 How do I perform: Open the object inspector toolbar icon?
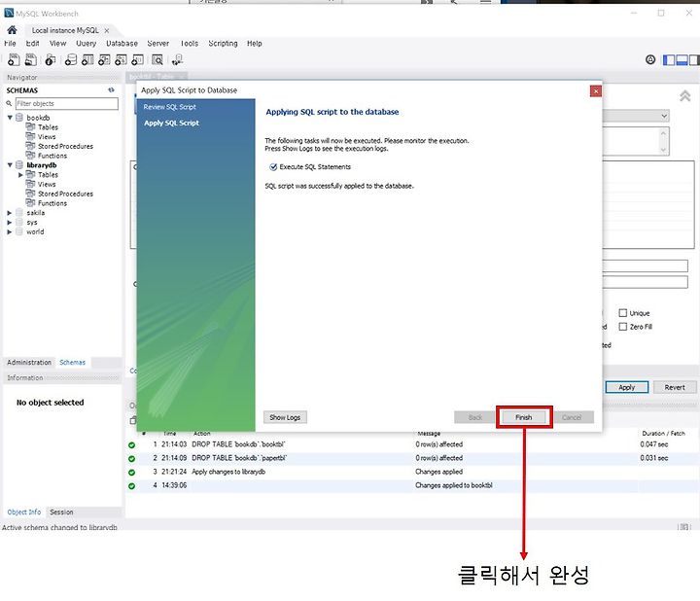tap(51, 59)
